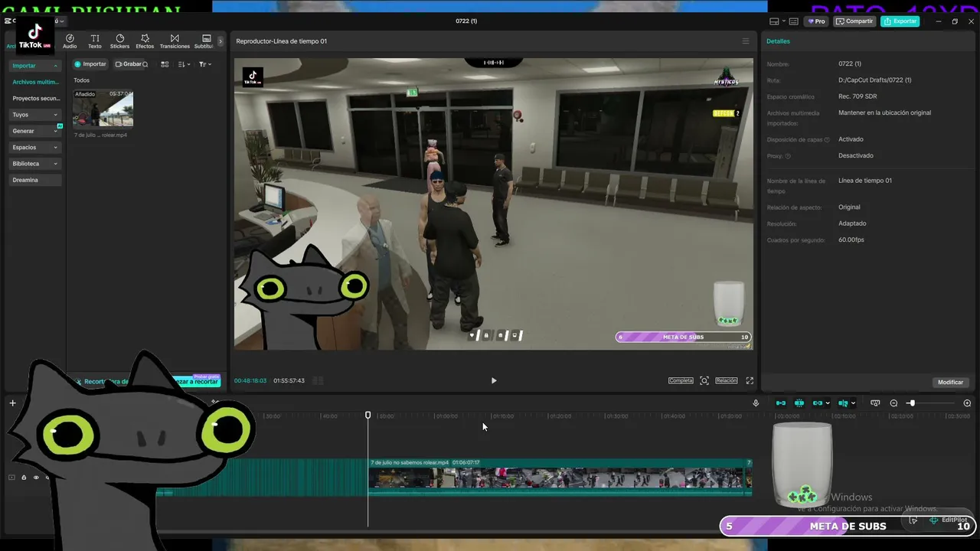Zoom out the timeline
Image resolution: width=980 pixels, height=551 pixels.
click(893, 403)
